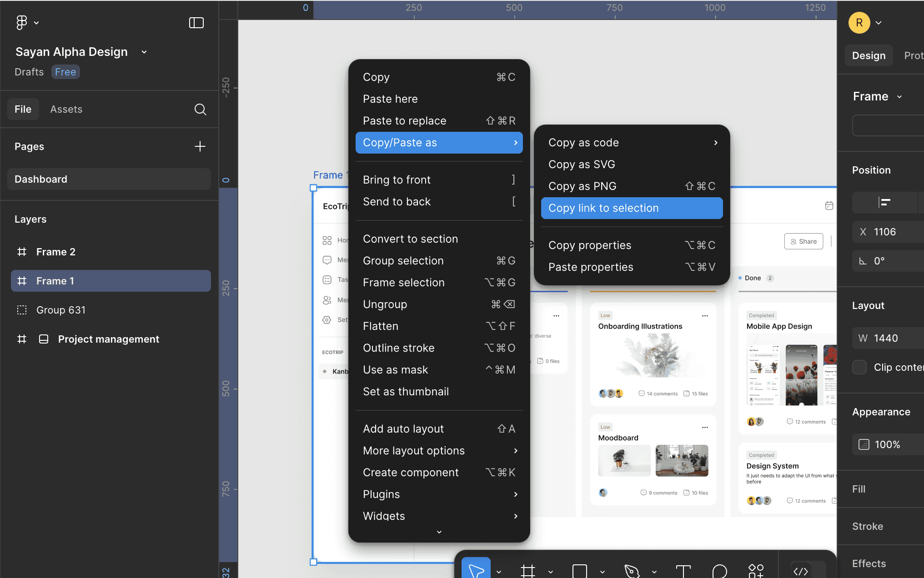Select the Pen tool in toolbar
Viewport: 924px width, 578px height.
(x=632, y=571)
